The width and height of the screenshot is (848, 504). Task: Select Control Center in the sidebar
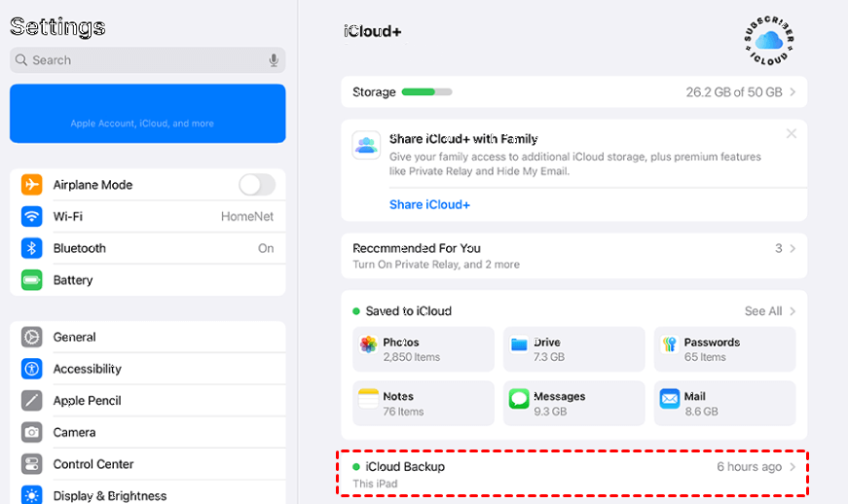tap(148, 464)
